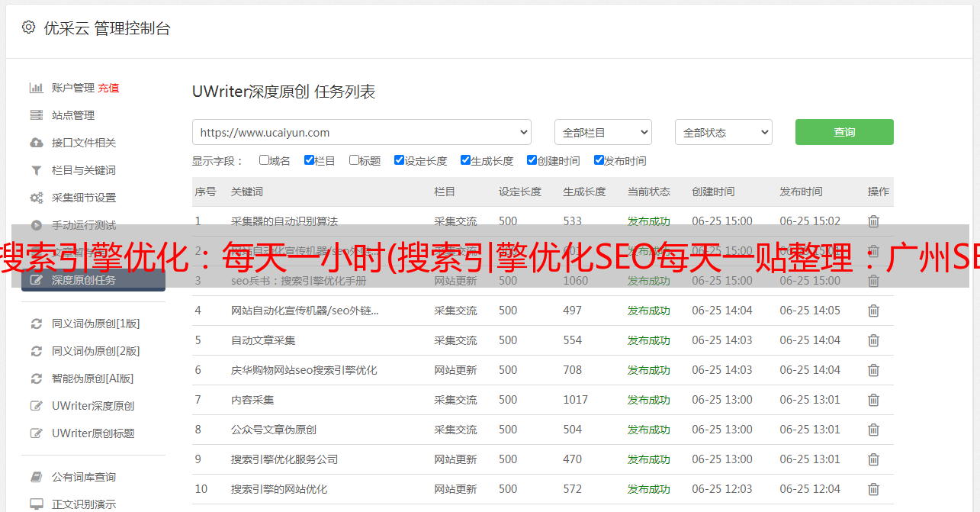Image resolution: width=980 pixels, height=512 pixels.
Task: Open 栏目与关键词 in the sidebar
Action: coord(84,170)
